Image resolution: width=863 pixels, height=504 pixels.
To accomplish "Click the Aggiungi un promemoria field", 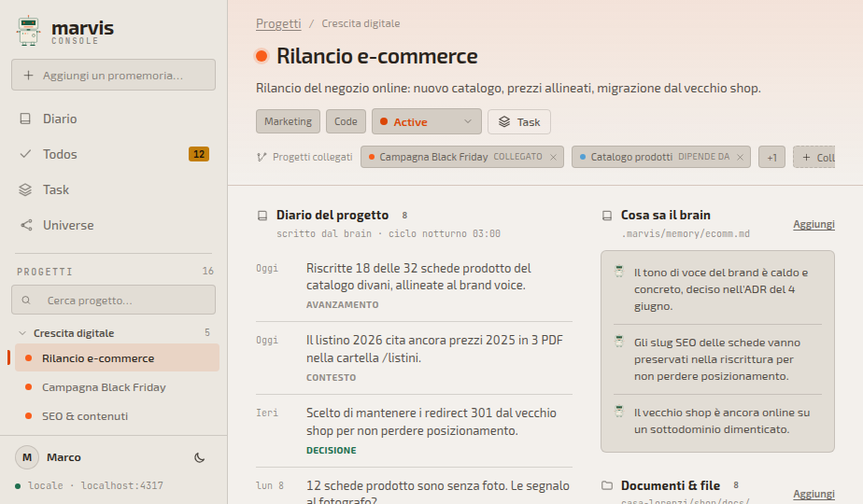I will click(x=113, y=75).
